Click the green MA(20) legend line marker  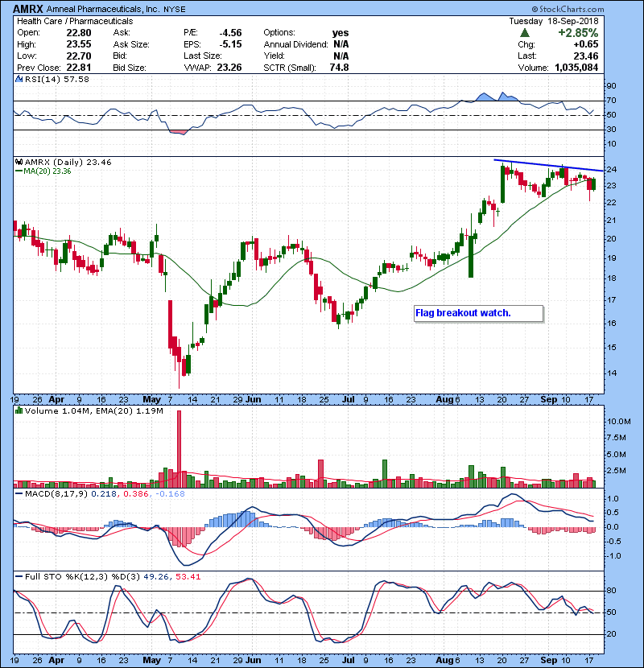tap(19, 171)
